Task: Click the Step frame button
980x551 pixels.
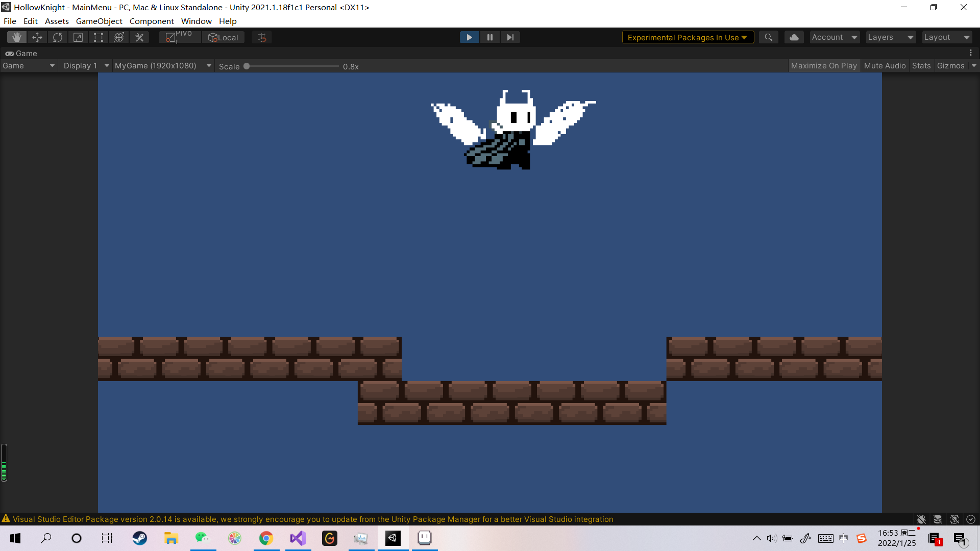Action: pos(510,37)
